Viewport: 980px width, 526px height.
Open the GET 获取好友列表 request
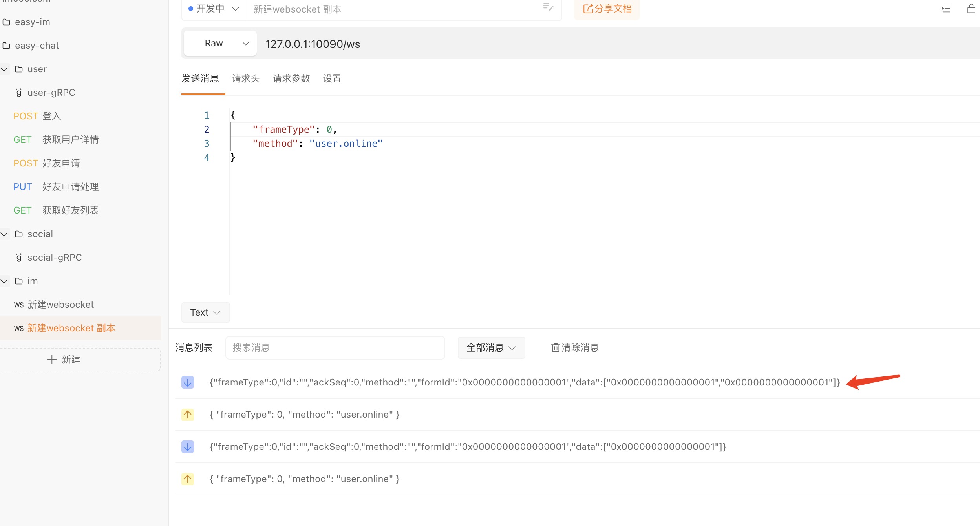coord(56,210)
